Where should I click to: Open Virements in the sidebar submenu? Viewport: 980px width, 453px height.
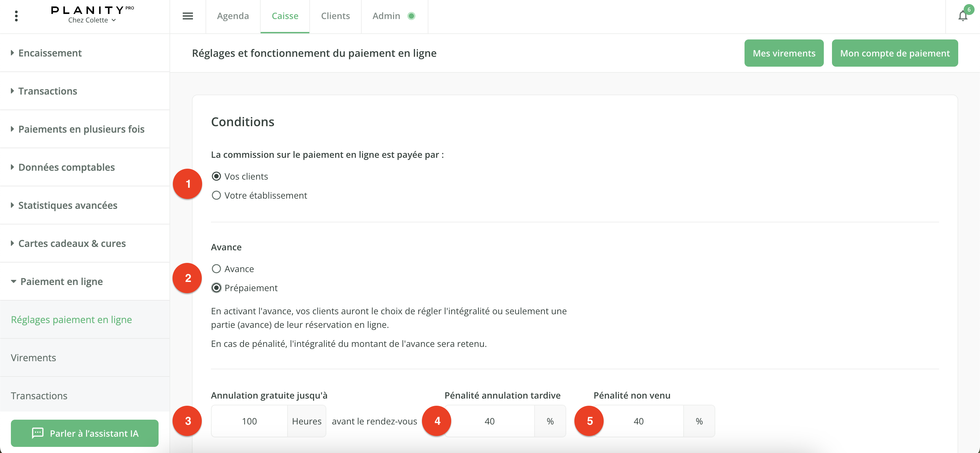33,357
